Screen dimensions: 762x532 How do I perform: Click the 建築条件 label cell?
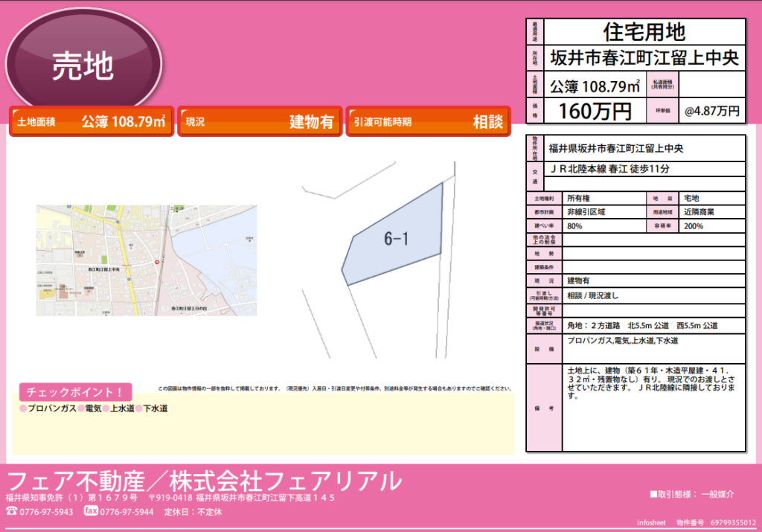tap(544, 267)
